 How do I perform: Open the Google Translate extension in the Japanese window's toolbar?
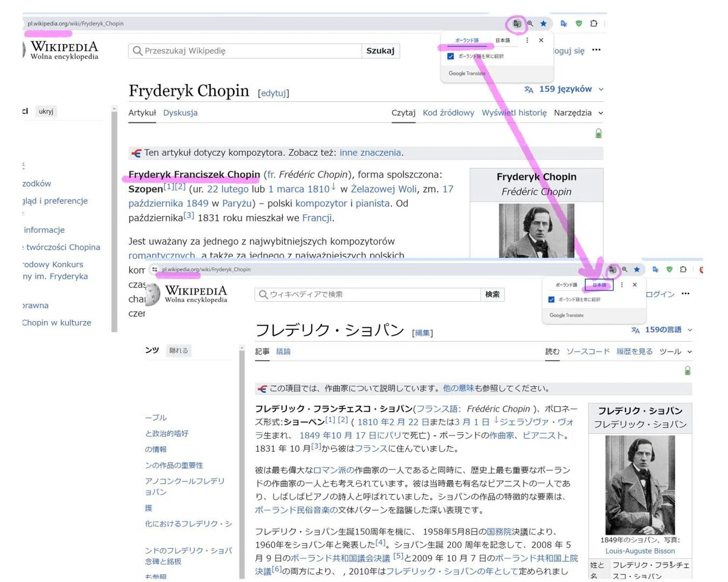pos(655,269)
